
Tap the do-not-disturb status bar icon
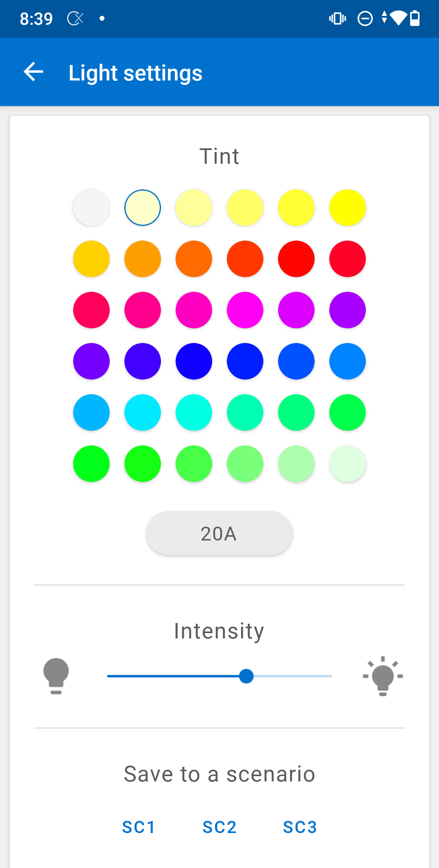365,19
